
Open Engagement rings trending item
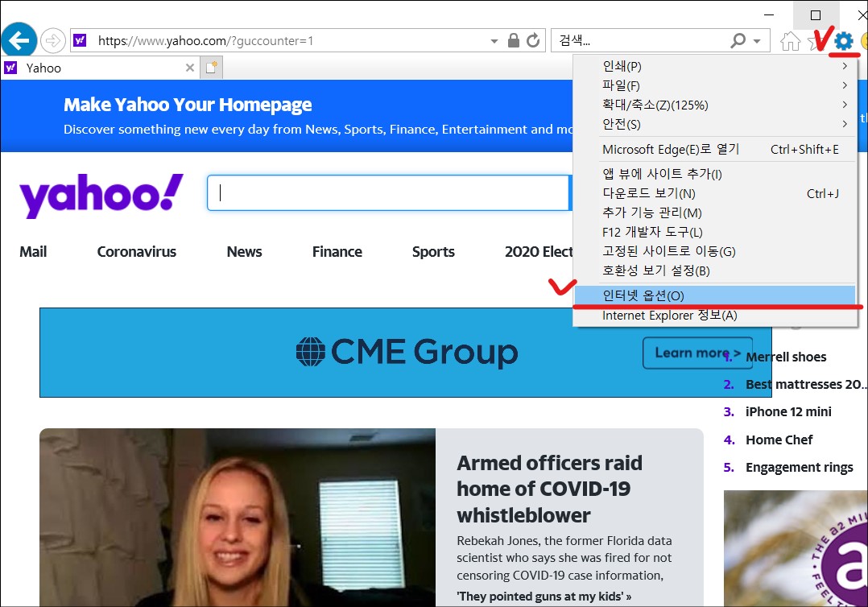tap(800, 468)
